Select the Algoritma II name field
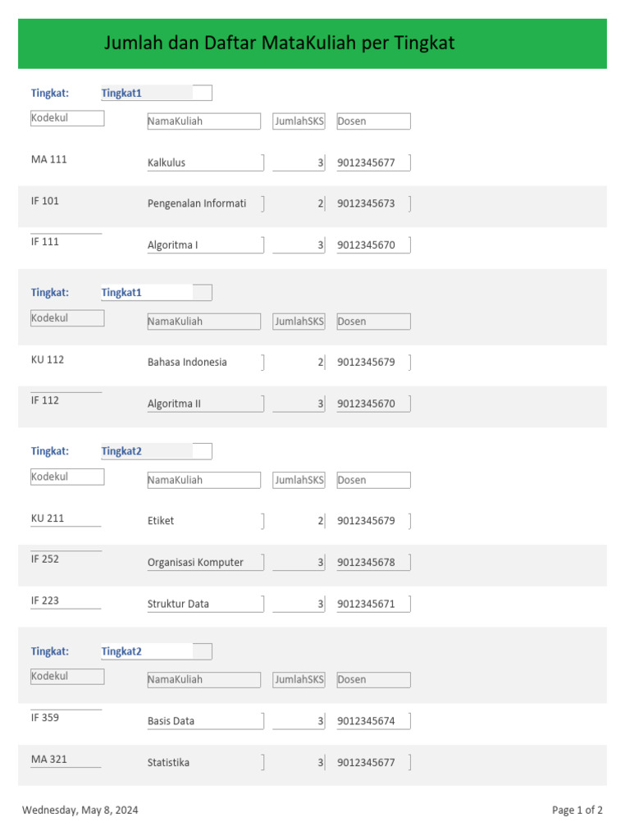The height and width of the screenshot is (840, 630). pyautogui.click(x=205, y=404)
